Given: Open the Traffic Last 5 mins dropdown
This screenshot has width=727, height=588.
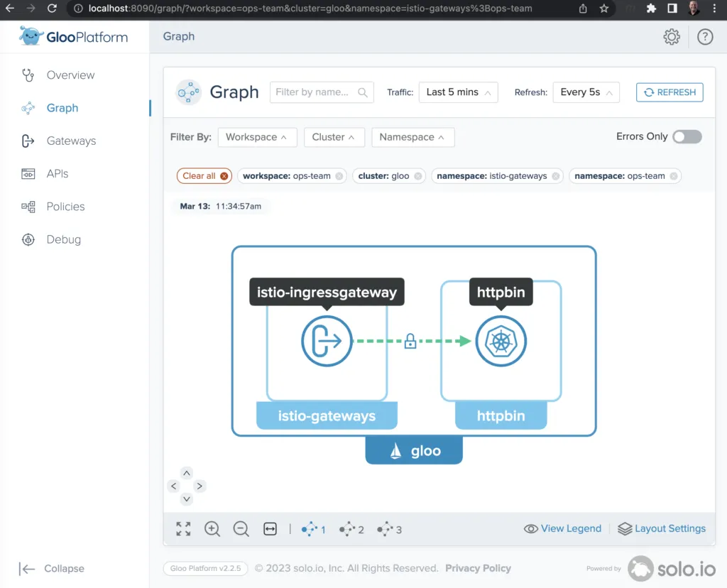Looking at the screenshot, I should (458, 92).
